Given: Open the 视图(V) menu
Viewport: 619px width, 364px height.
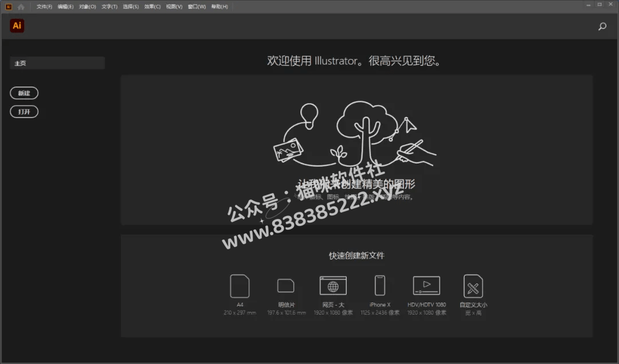Looking at the screenshot, I should 174,7.
